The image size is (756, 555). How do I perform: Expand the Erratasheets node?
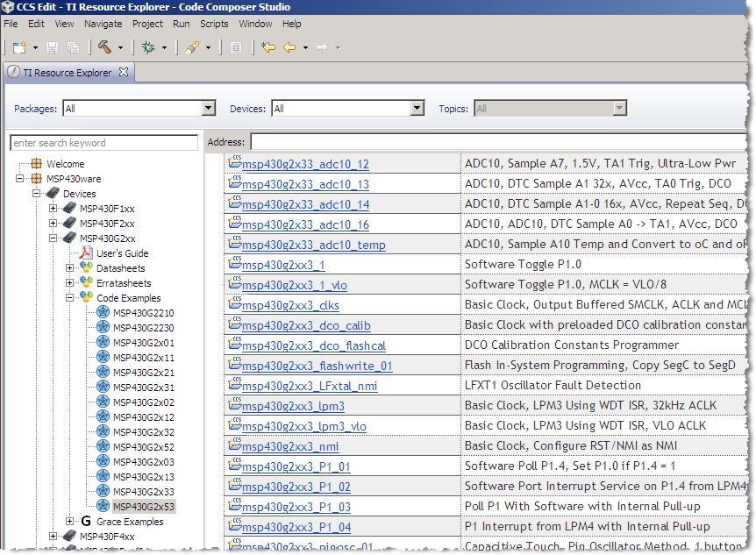(x=70, y=282)
